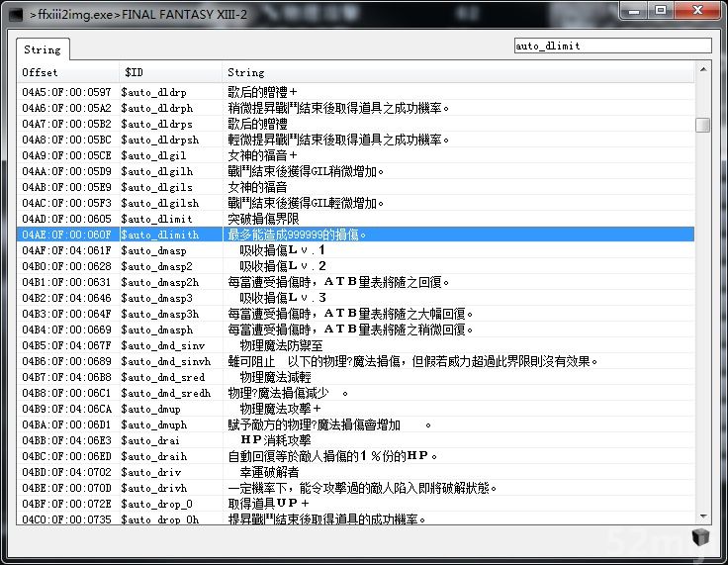The width and height of the screenshot is (728, 565).
Task: Minimize the FINAL FANTASY XIII-2 window
Action: pos(634,11)
